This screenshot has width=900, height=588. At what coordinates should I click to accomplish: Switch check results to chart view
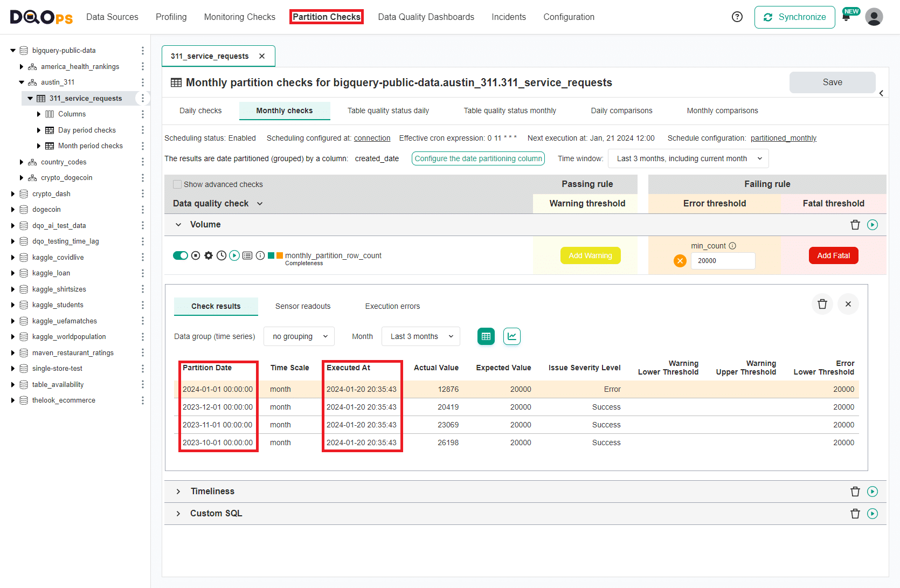(x=511, y=336)
